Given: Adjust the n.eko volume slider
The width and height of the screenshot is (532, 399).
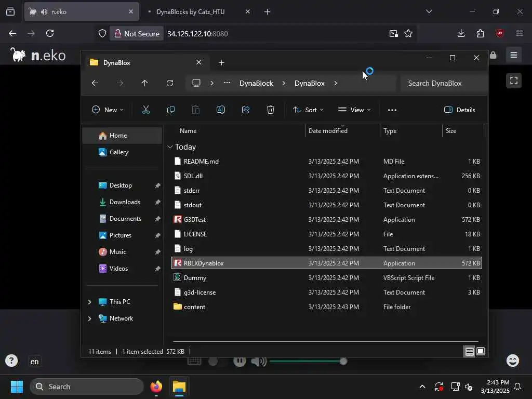Looking at the screenshot, I should [308, 362].
